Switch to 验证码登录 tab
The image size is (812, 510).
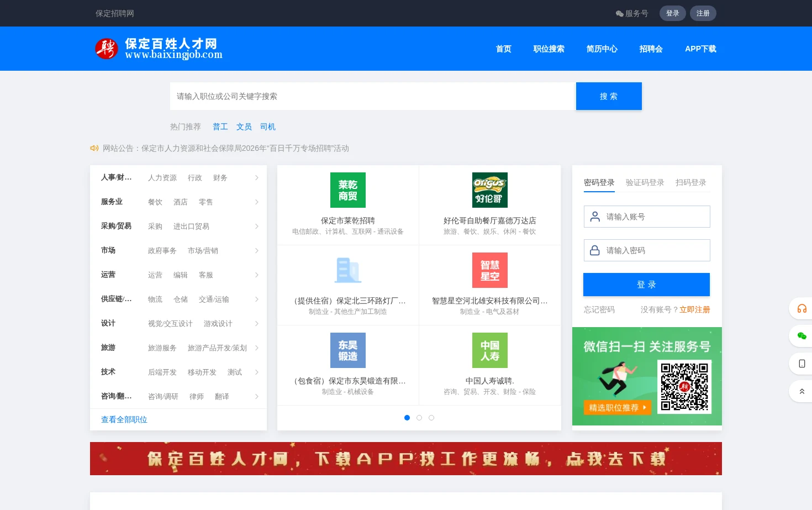645,182
